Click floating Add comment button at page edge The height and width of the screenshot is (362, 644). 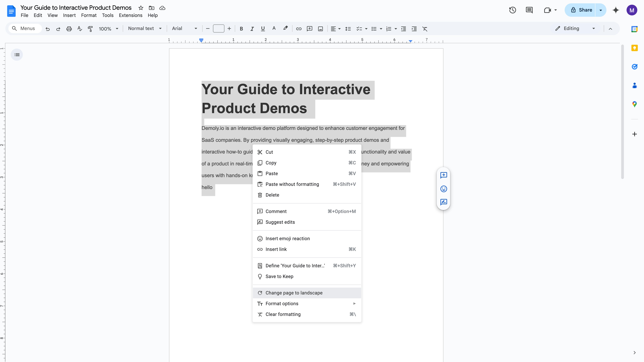(x=443, y=175)
